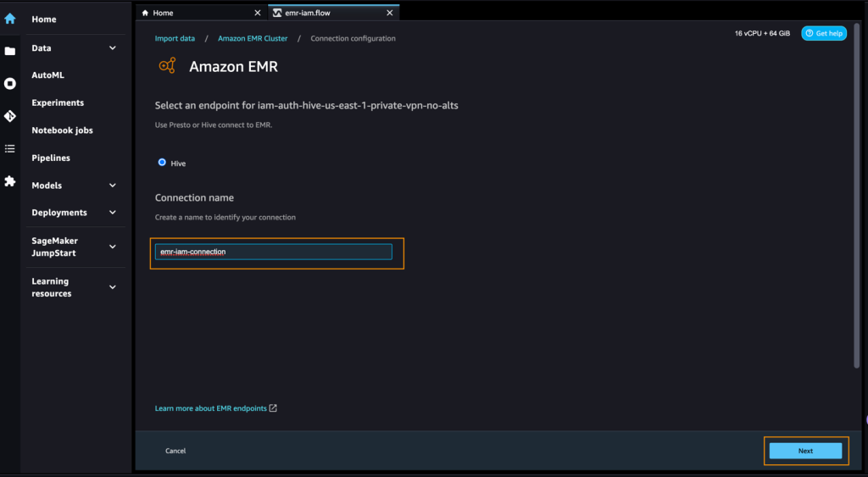Screen dimensions: 868x477
Task: Open the file browser folder icon
Action: click(x=10, y=51)
